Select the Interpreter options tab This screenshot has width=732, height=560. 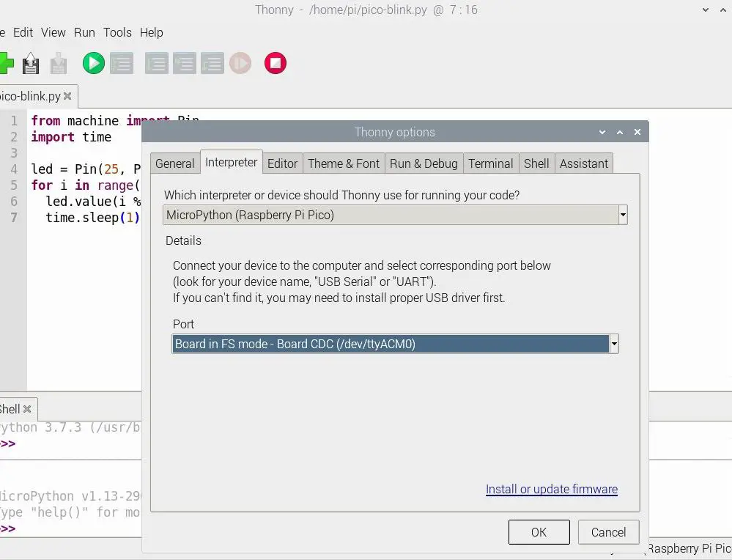232,162
